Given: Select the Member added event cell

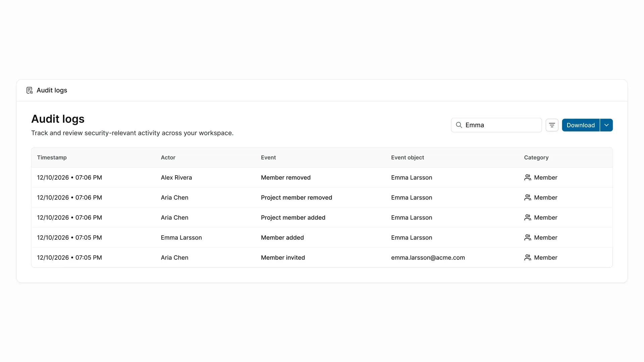Looking at the screenshot, I should point(282,238).
